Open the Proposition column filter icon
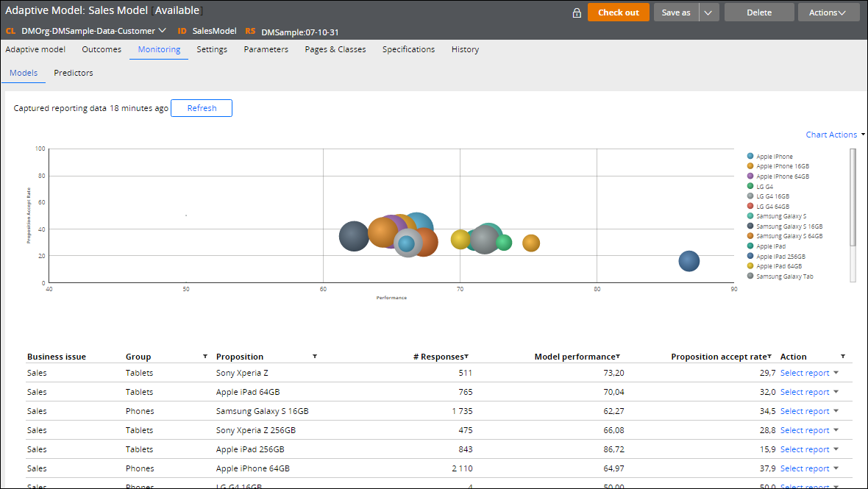 pyautogui.click(x=314, y=357)
